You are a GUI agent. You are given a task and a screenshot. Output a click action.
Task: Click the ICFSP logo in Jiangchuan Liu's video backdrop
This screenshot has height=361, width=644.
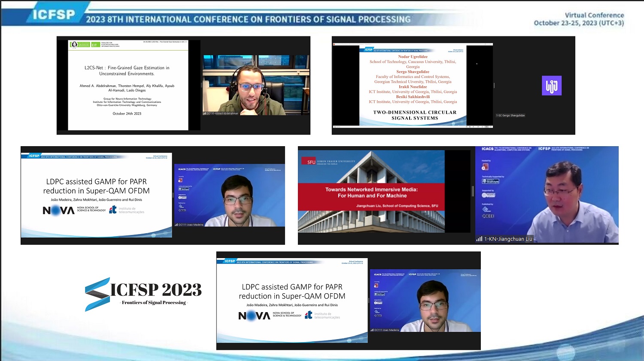544,149
